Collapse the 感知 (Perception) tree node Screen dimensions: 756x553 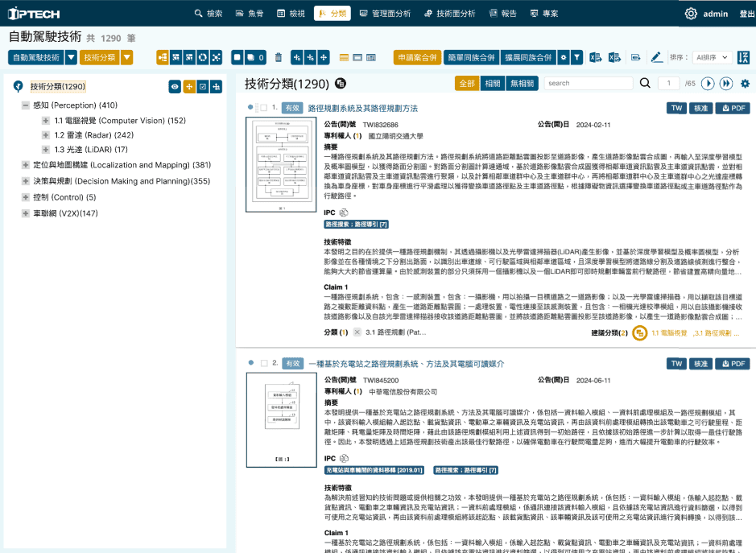(x=25, y=105)
